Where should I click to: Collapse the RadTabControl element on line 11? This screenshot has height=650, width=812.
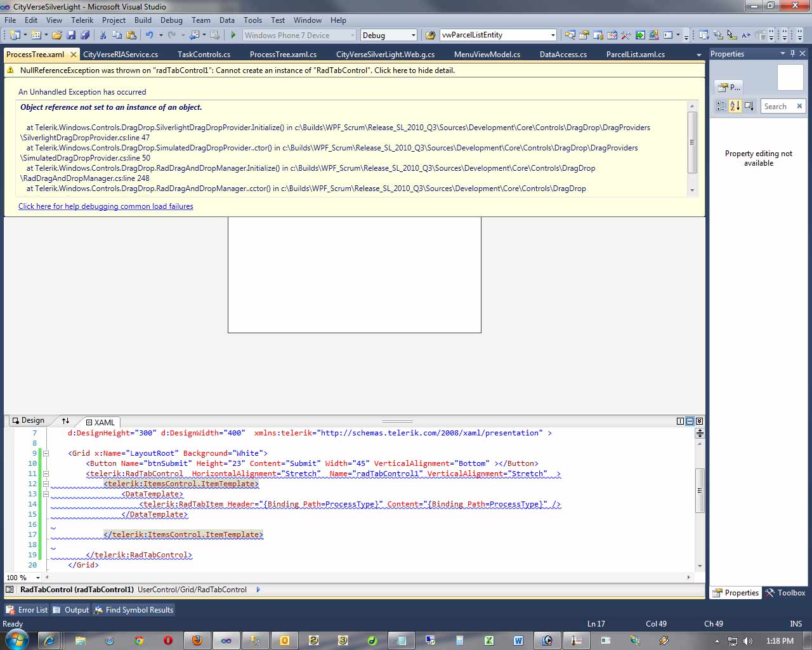point(46,474)
